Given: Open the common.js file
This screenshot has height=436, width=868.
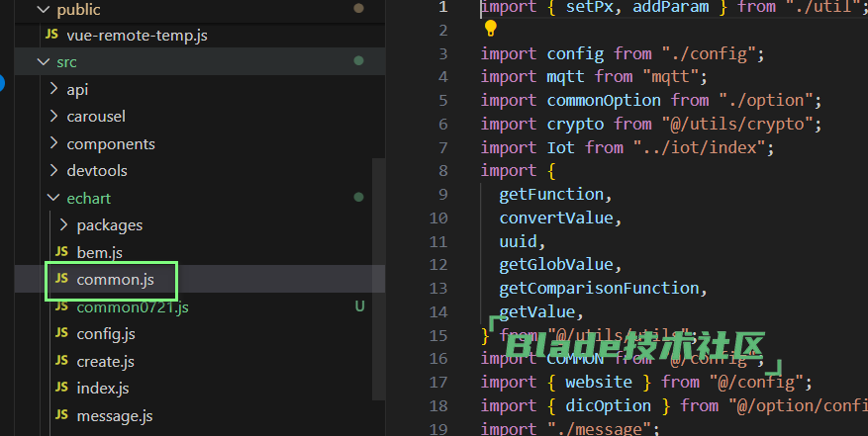Looking at the screenshot, I should (115, 280).
